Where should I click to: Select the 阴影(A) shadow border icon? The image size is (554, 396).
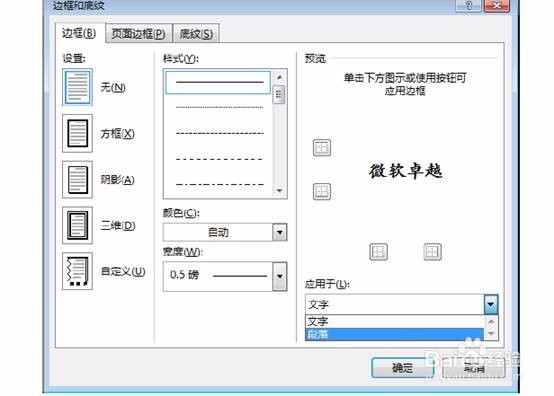[x=77, y=179]
